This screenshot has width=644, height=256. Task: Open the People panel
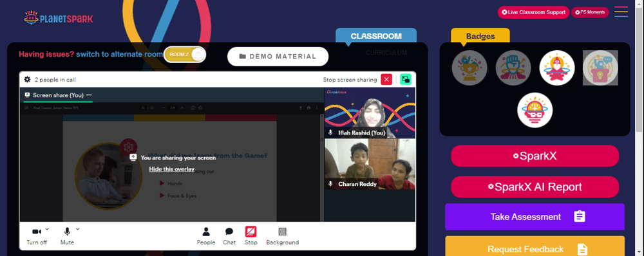click(206, 236)
